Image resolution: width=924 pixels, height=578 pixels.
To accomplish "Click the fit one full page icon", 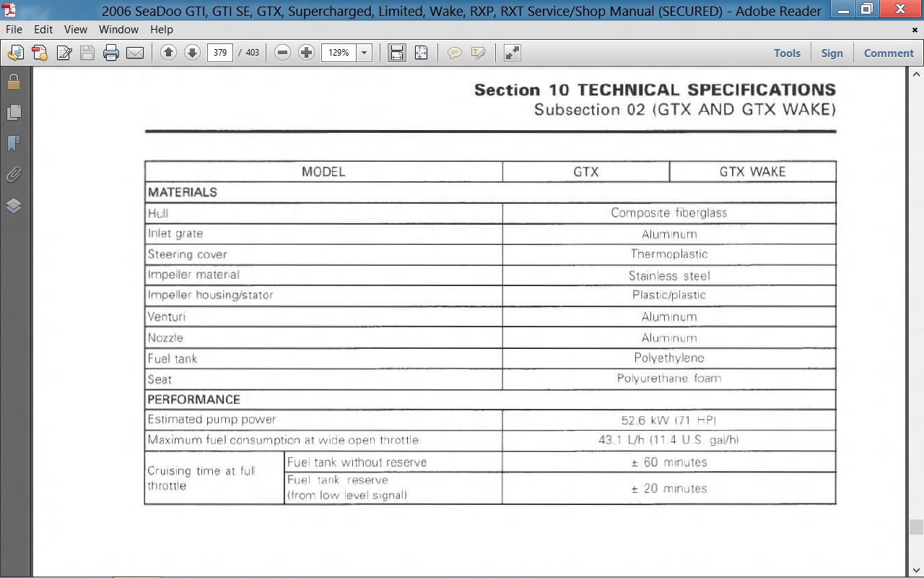I will pyautogui.click(x=422, y=53).
